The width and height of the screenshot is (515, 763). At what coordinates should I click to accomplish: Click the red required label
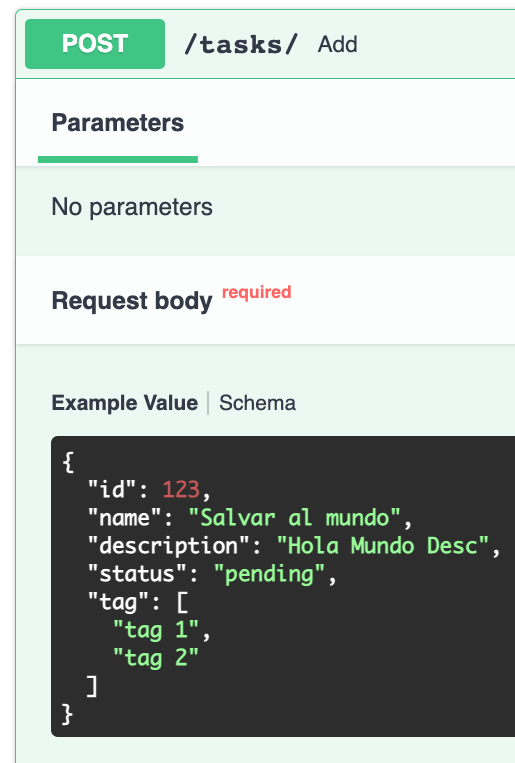[x=257, y=292]
